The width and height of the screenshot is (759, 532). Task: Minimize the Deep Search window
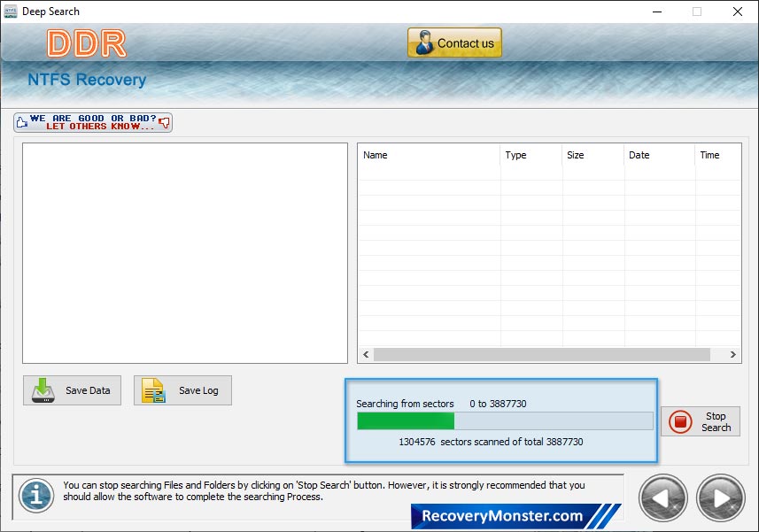657,12
